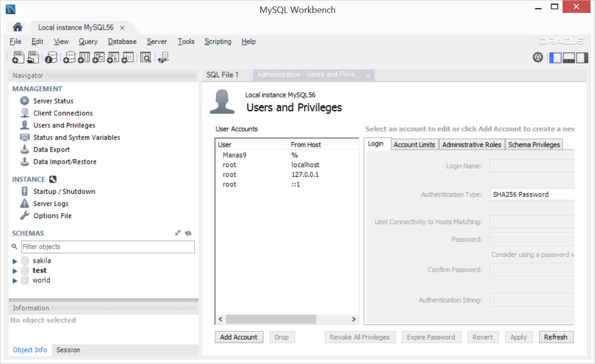Open Startup / Shutdown icon
This screenshot has width=595, height=364.
click(x=25, y=191)
